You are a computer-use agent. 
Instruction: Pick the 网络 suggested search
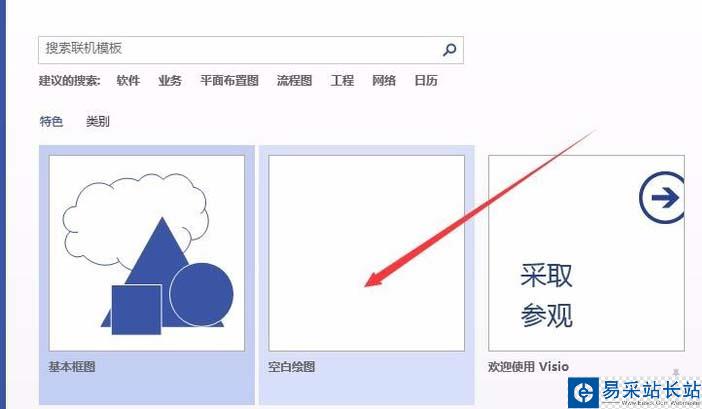[384, 81]
